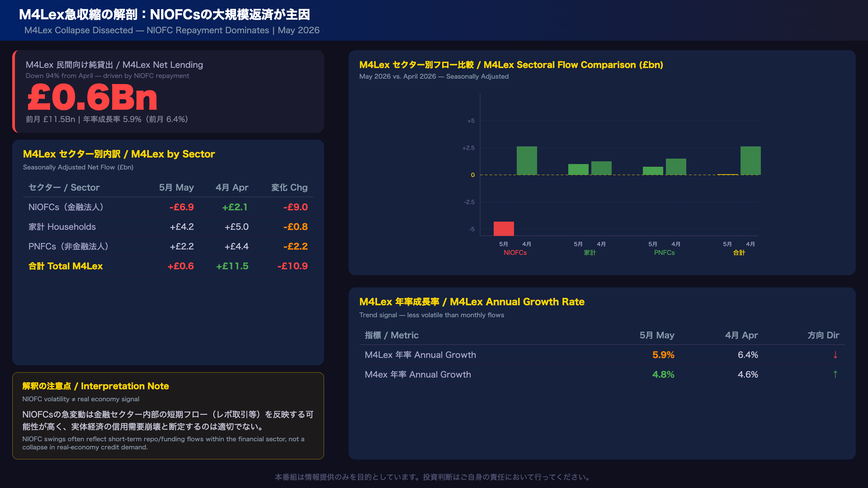Screen dimensions: 868x488
Task: Click Total M4Lex May value +£0.6
Action: tap(181, 266)
